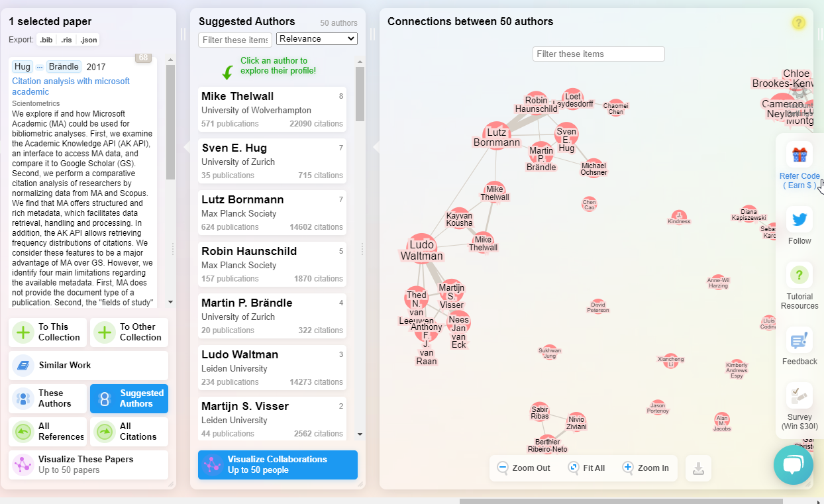Export the paper as .bib
This screenshot has height=504, width=824.
pos(46,40)
